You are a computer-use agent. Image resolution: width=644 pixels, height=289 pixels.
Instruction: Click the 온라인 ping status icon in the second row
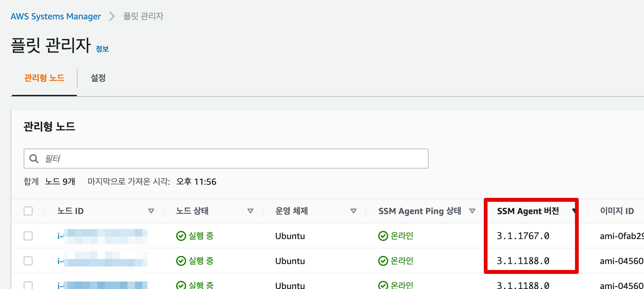tap(383, 261)
